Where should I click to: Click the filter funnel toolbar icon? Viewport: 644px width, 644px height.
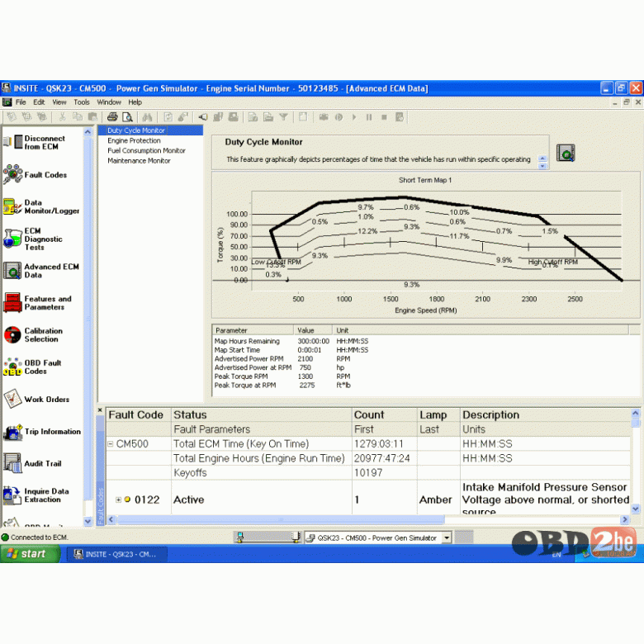click(283, 117)
